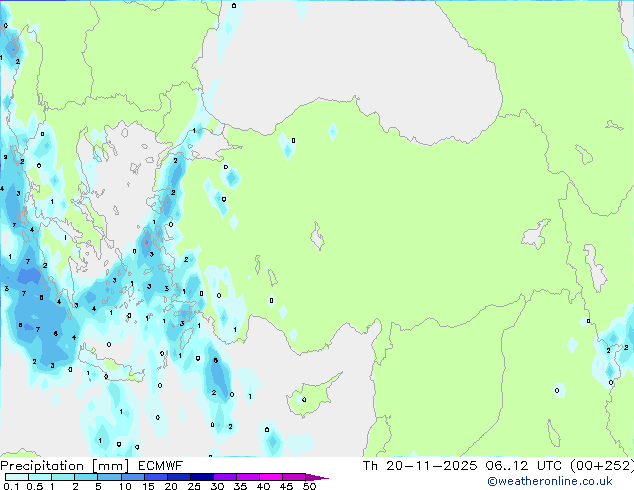Click the 0.1–0.5 mm legend color swatch
The height and width of the screenshot is (490, 634).
pos(17,477)
